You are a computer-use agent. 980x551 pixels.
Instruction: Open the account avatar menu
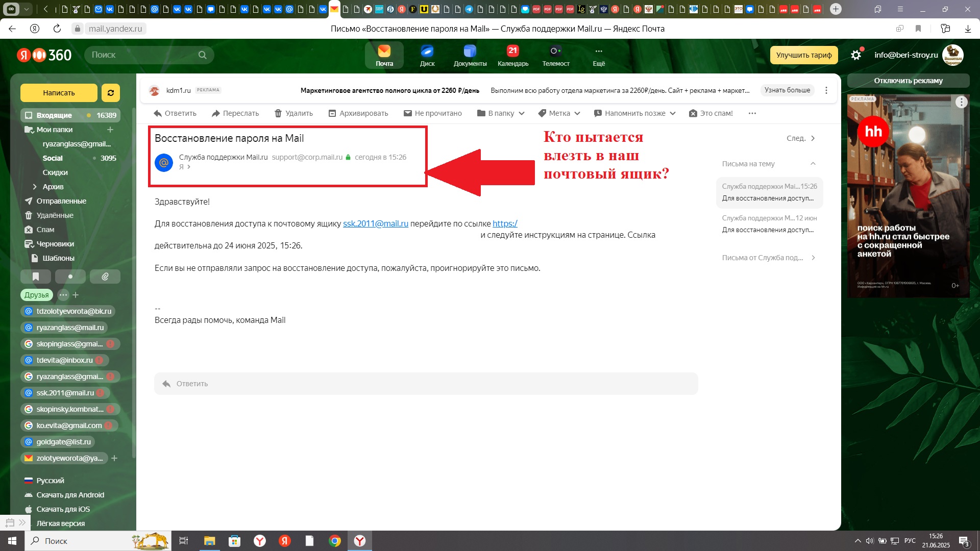click(952, 55)
